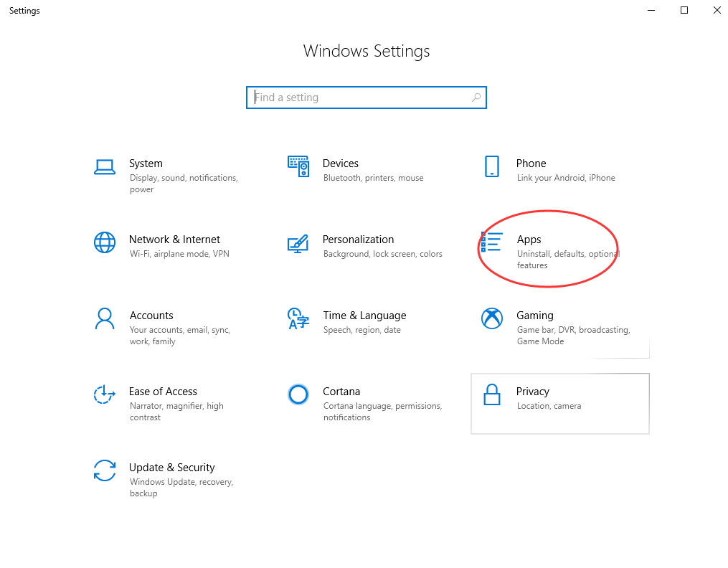Open the Apps title
This screenshot has width=728, height=568.
(529, 240)
